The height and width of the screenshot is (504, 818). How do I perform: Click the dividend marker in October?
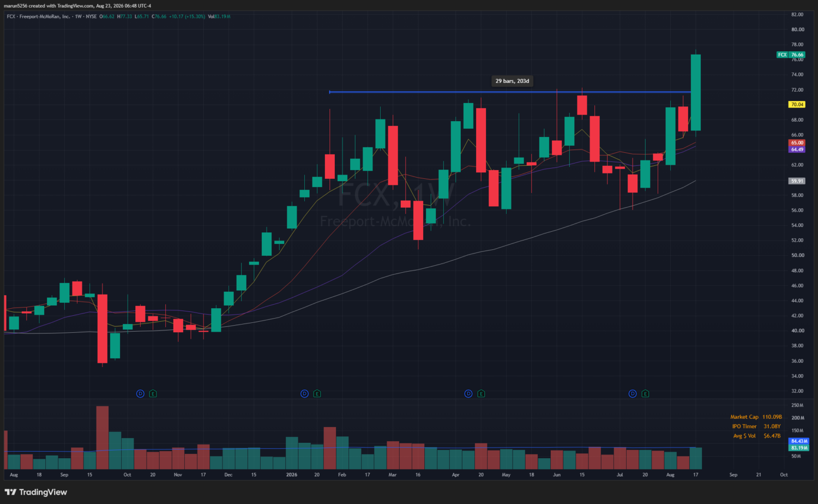point(140,393)
